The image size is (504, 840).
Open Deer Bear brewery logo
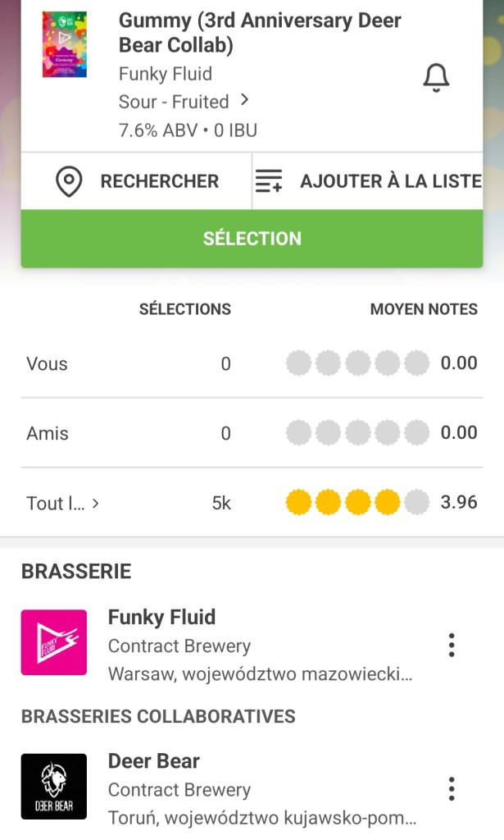(54, 786)
